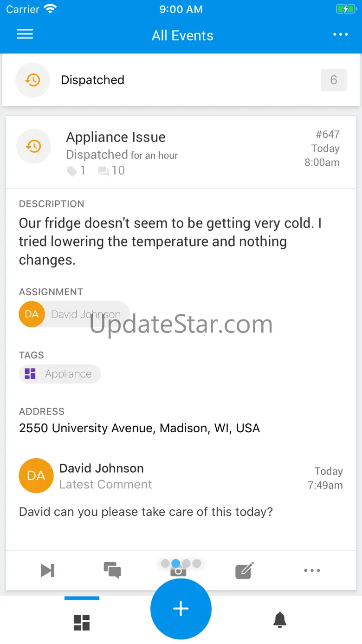Expand the Dispatched status filter

point(93,80)
